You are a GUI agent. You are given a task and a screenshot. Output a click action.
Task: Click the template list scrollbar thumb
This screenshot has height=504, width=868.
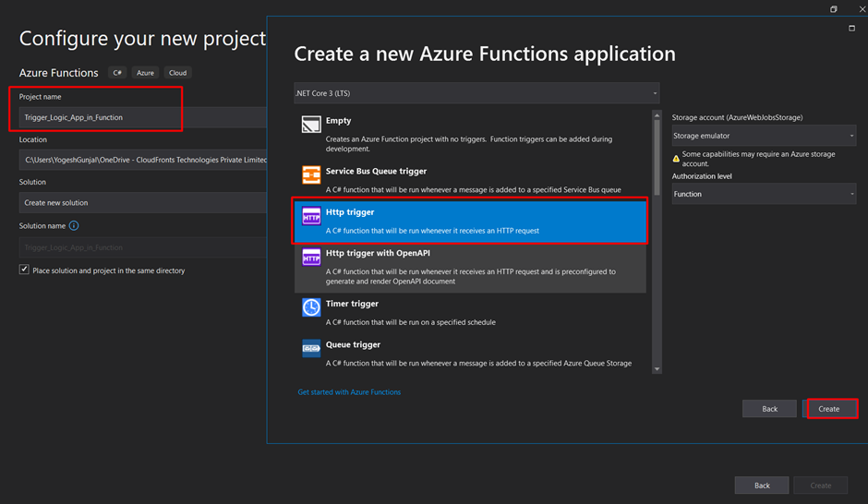point(657,158)
